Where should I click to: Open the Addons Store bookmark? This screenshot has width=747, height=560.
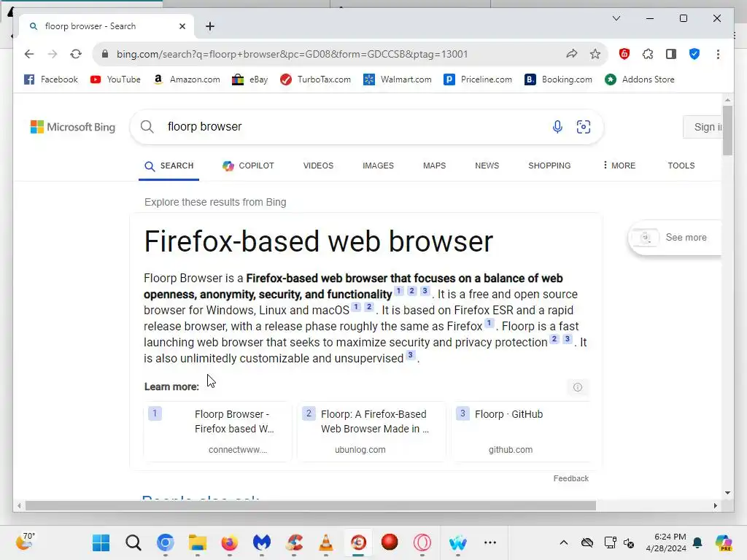coord(640,79)
